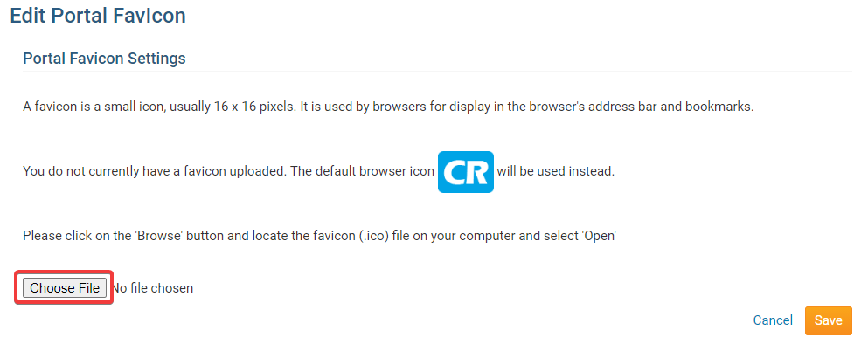Click the 'will be used instead.' text
Viewport: 868px width, 358px height.
pos(556,171)
